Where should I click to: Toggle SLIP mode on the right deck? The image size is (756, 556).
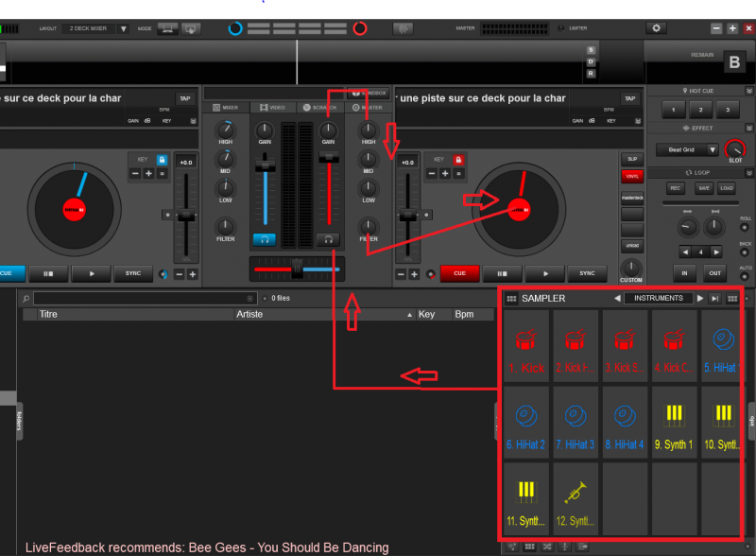pyautogui.click(x=631, y=158)
